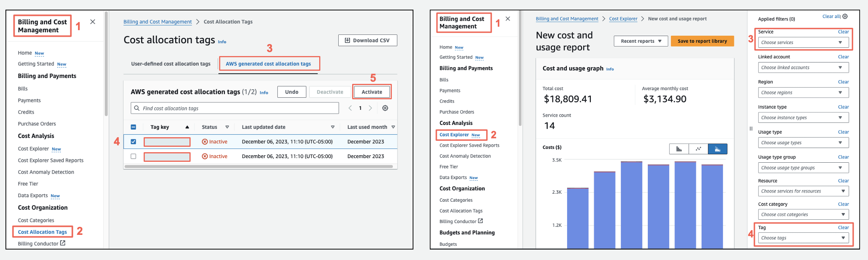Click the filter panel collapse handle in Cost Explorer

[751, 129]
